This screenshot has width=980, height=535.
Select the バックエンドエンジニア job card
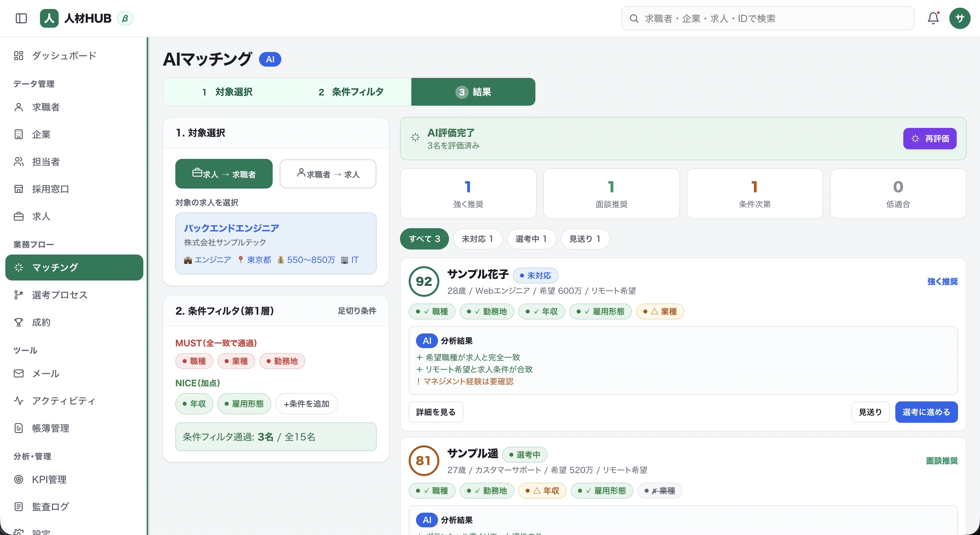click(x=276, y=244)
